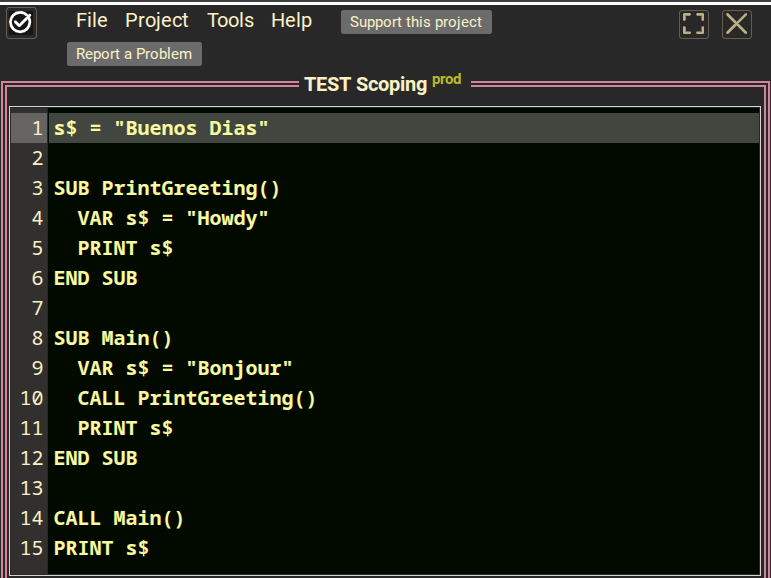Click on SUB PrintGreeting() line
The width and height of the screenshot is (771, 578).
(x=167, y=189)
